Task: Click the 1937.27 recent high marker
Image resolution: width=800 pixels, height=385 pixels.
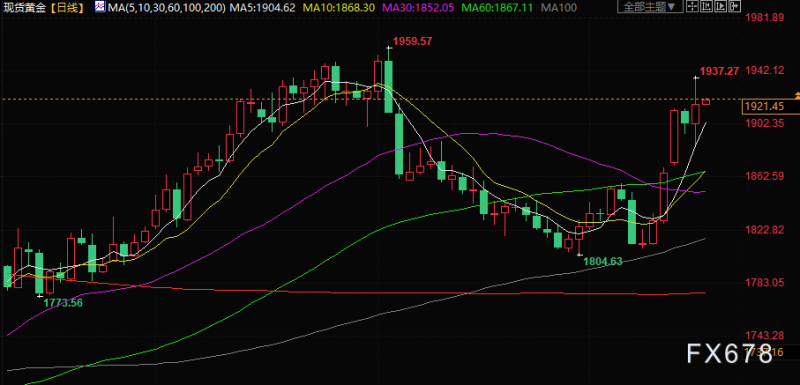Action: coord(719,71)
